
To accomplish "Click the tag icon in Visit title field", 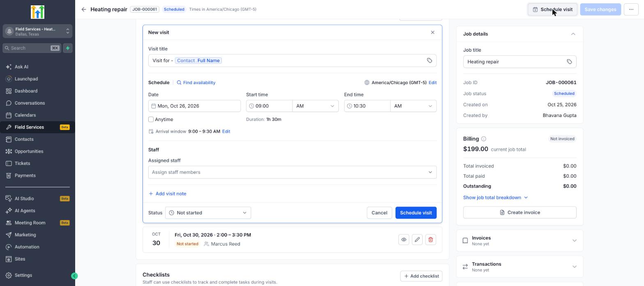I will coord(429,61).
